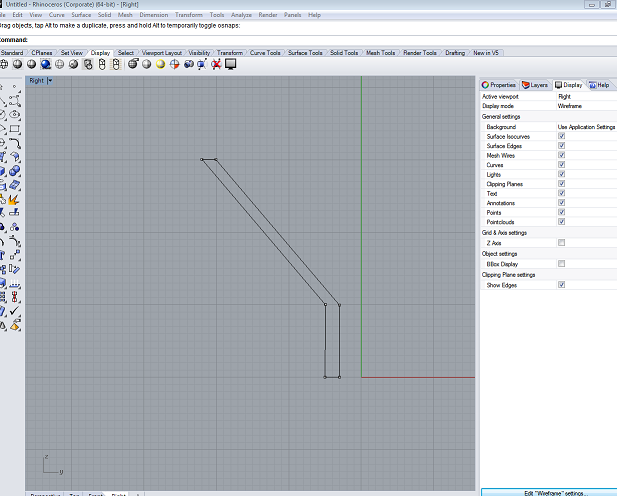Screen dimensions: 617x496
Task: Click the "General settings" section label
Action: (501, 117)
